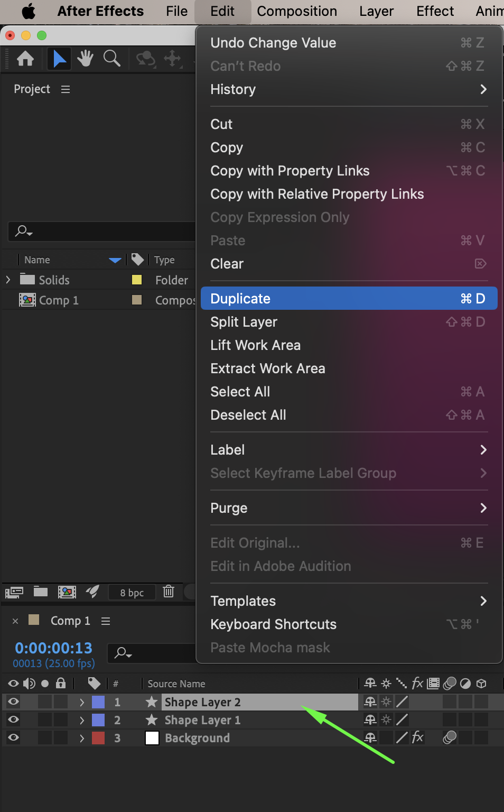Select the Selection arrow tool
The width and height of the screenshot is (504, 812).
59,58
